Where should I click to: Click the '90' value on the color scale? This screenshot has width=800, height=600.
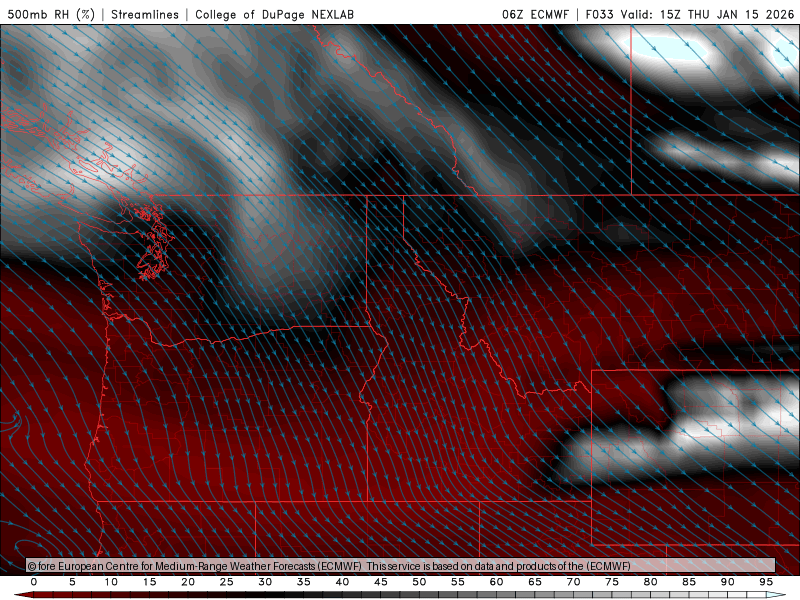click(x=728, y=582)
